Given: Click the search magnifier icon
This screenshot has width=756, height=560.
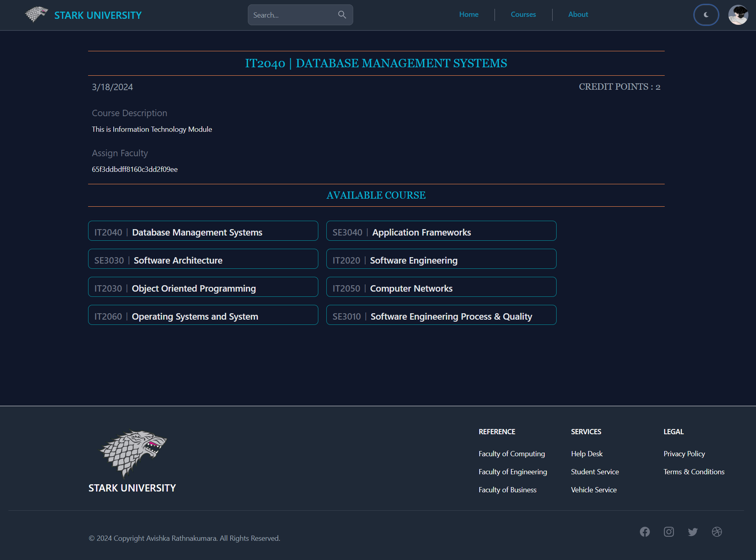Looking at the screenshot, I should (x=342, y=14).
